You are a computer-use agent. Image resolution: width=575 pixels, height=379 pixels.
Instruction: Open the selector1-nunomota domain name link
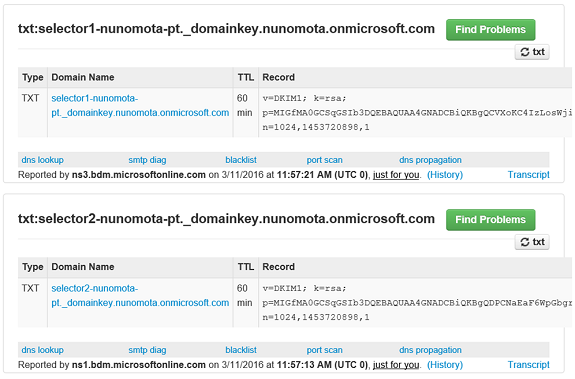click(x=140, y=106)
